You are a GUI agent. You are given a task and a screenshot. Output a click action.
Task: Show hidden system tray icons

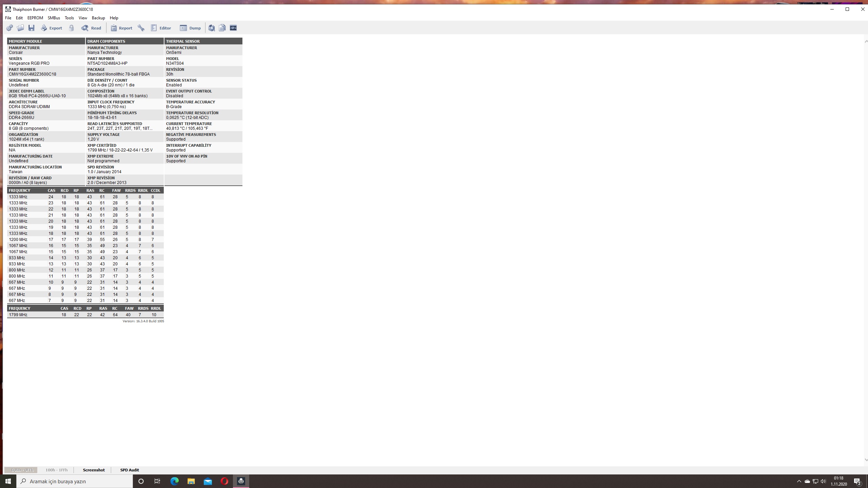pos(799,481)
